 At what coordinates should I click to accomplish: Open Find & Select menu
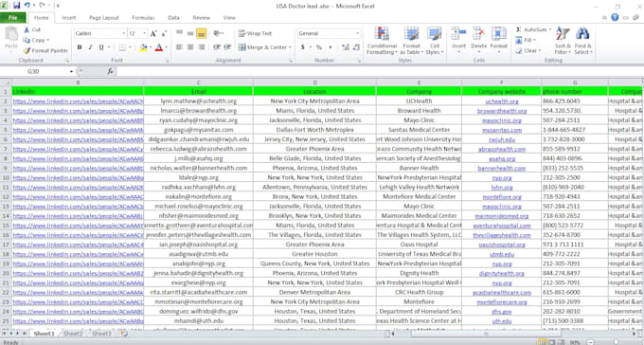pos(582,41)
